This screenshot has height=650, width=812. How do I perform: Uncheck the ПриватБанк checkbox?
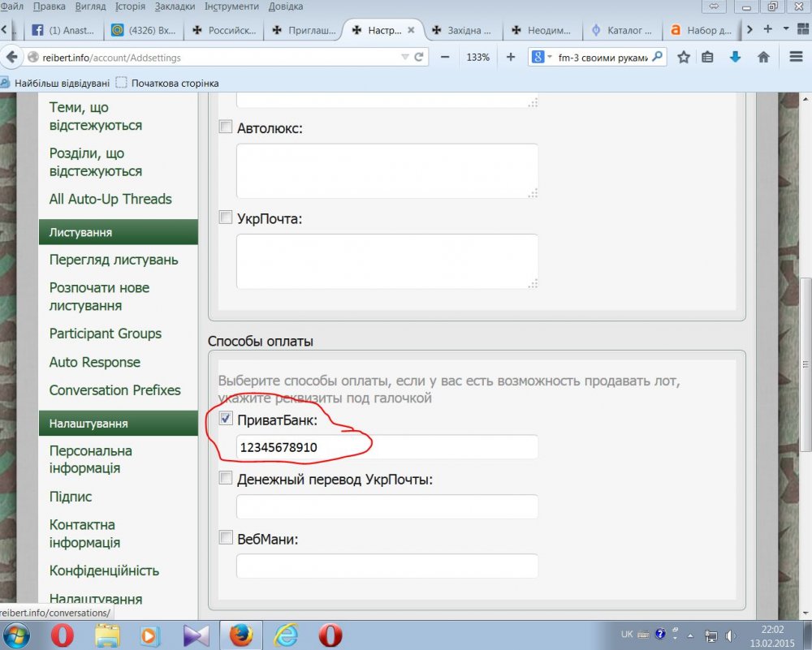click(x=226, y=420)
